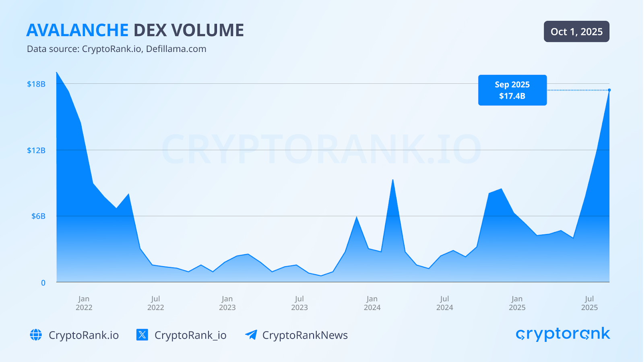
Task: Click the Telegram paper plane icon
Action: [x=251, y=335]
